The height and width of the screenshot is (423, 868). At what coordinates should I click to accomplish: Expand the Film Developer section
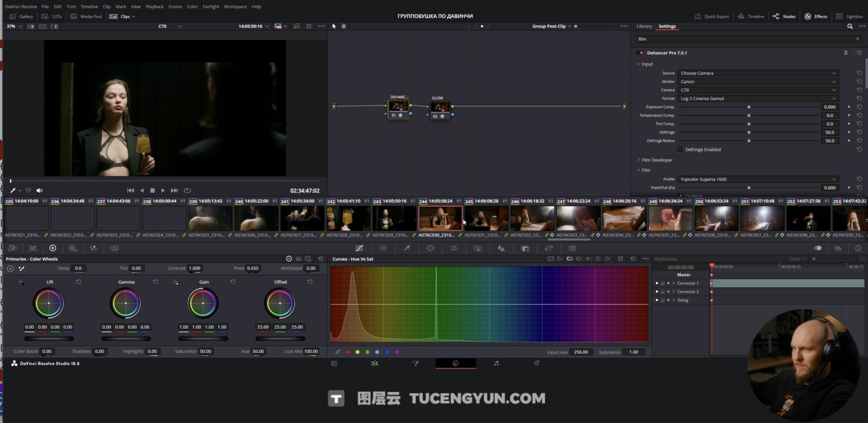[656, 160]
